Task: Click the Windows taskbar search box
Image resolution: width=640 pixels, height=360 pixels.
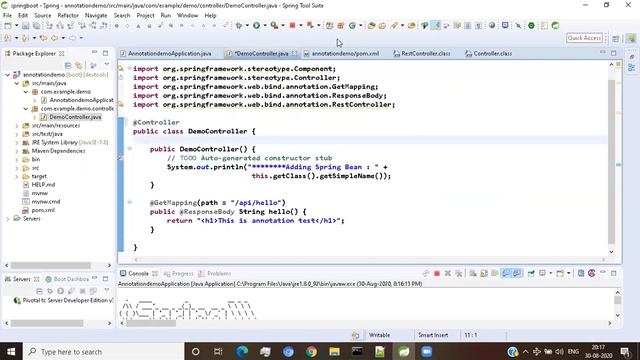Action: (x=104, y=351)
